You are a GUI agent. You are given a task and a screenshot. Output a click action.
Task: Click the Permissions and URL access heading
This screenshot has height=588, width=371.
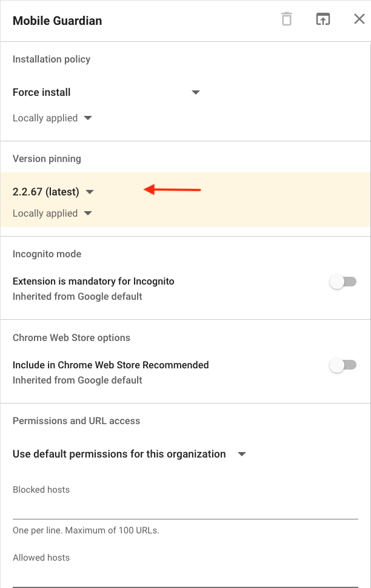pos(76,421)
